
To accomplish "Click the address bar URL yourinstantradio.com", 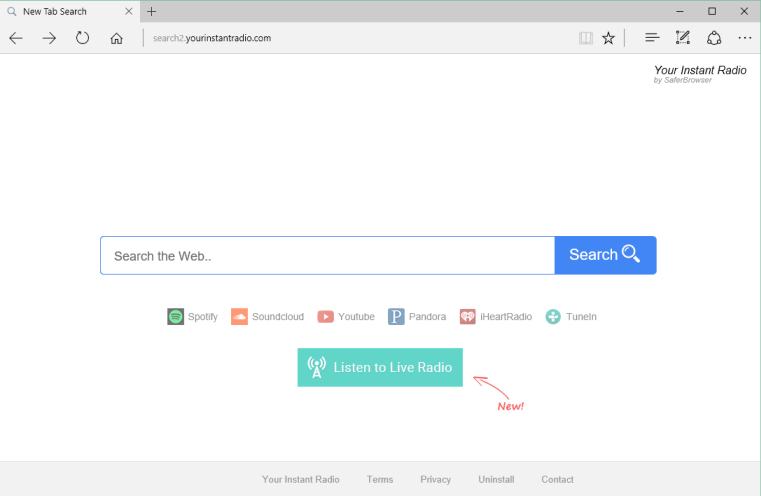I will coord(212,38).
